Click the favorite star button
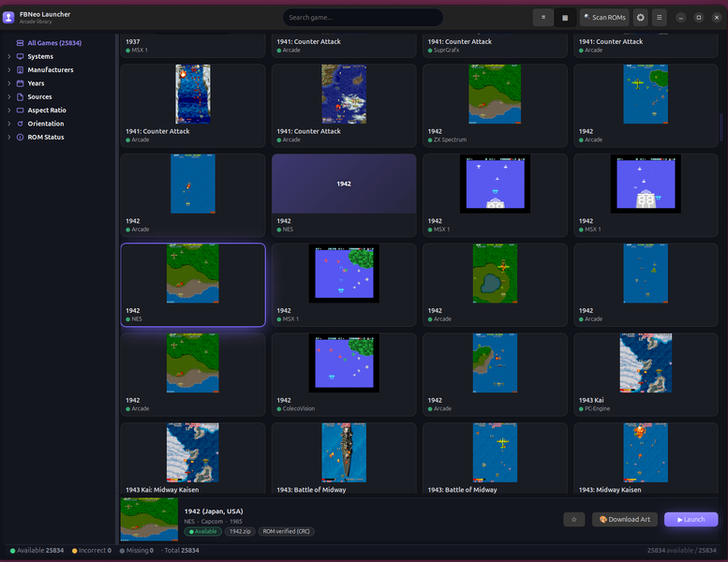This screenshot has height=562, width=728. [x=573, y=519]
